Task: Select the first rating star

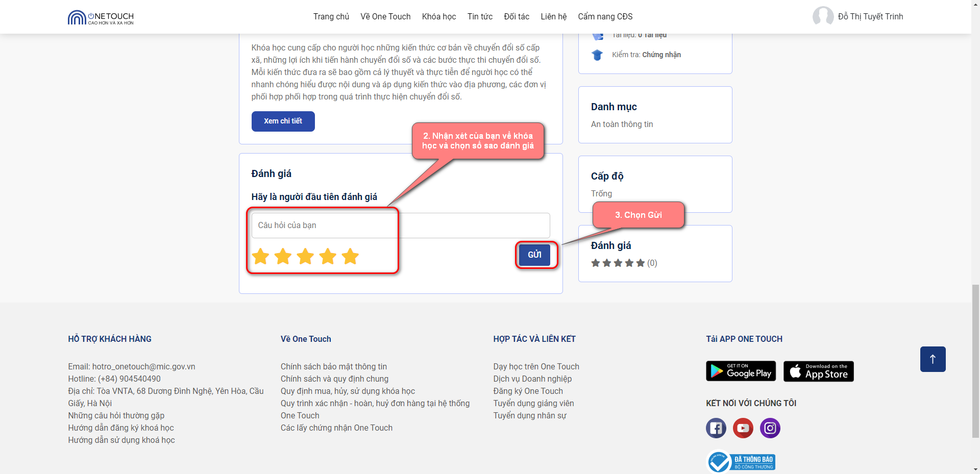Action: (x=261, y=257)
